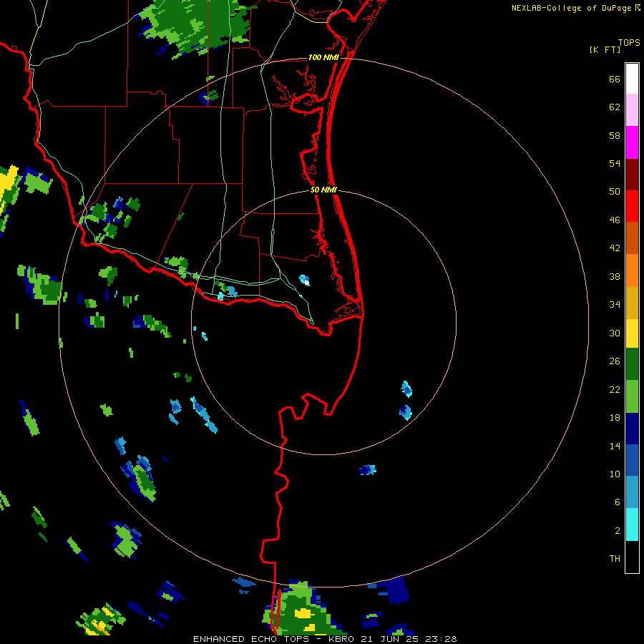Viewport: 644px width, 644px height.
Task: Click the legend value "34"
Action: [x=615, y=305]
